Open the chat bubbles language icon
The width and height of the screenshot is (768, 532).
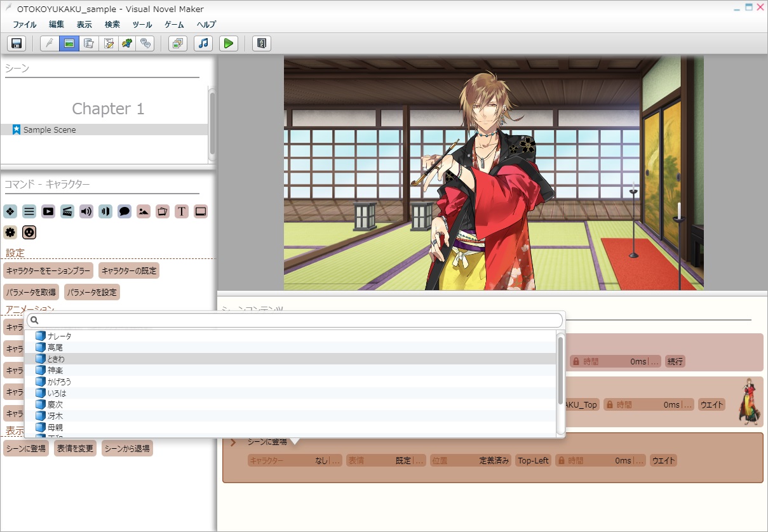pos(146,43)
